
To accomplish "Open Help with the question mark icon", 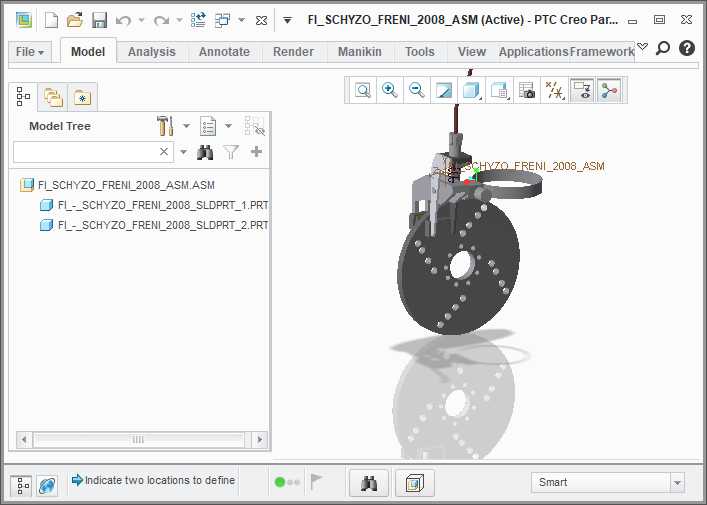I will [x=687, y=48].
